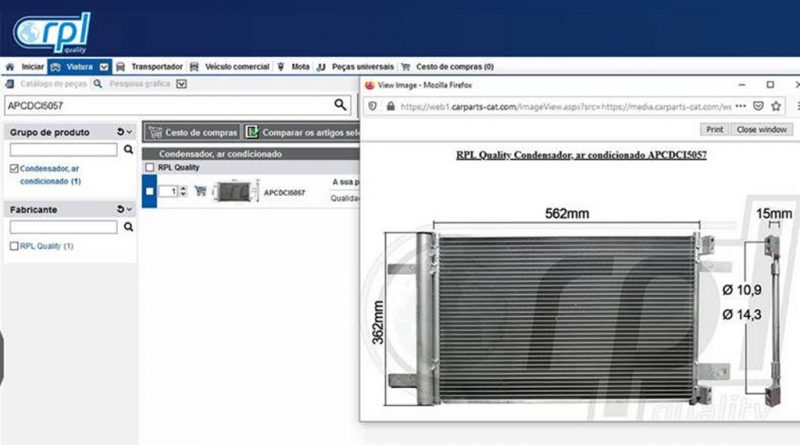800x445 pixels.
Task: Click the APCDCI5057 search input field
Action: tap(168, 106)
